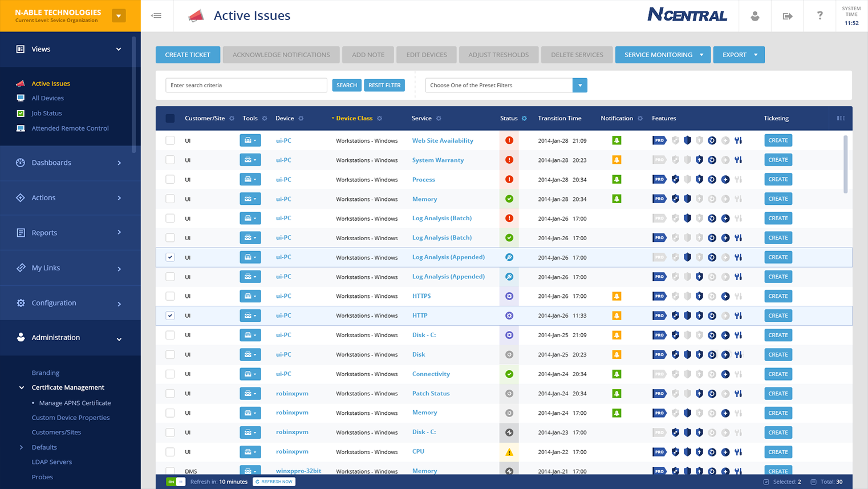Open Attended Remote Control in sidebar
Image resolution: width=868 pixels, height=489 pixels.
tap(70, 128)
